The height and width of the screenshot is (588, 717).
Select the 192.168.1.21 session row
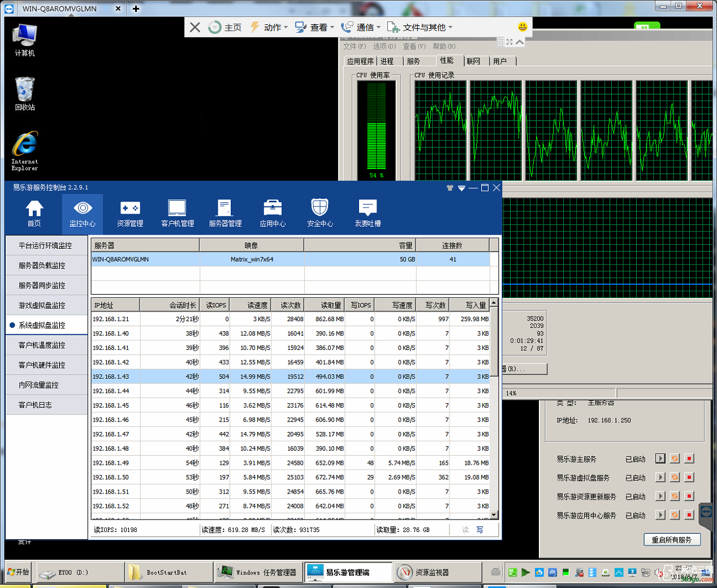(291, 319)
